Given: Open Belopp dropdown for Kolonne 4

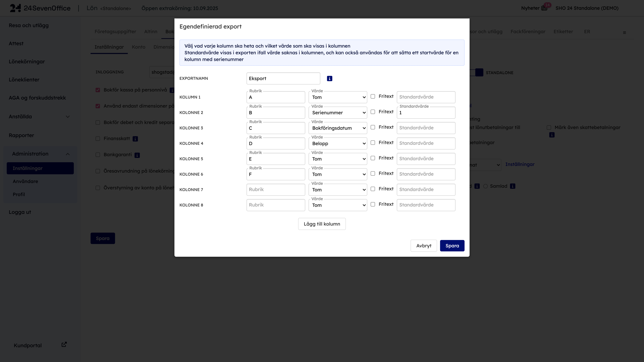Looking at the screenshot, I should (338, 143).
